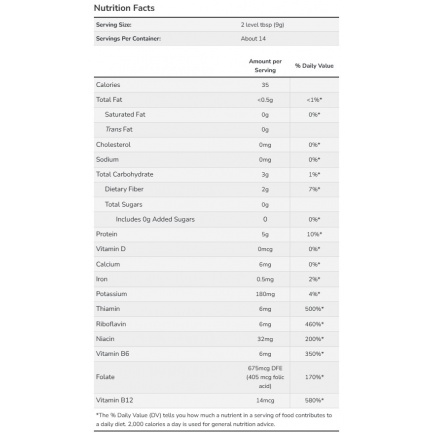Click the Folate amount cell
This screenshot has height=433, width=433.
pyautogui.click(x=265, y=377)
